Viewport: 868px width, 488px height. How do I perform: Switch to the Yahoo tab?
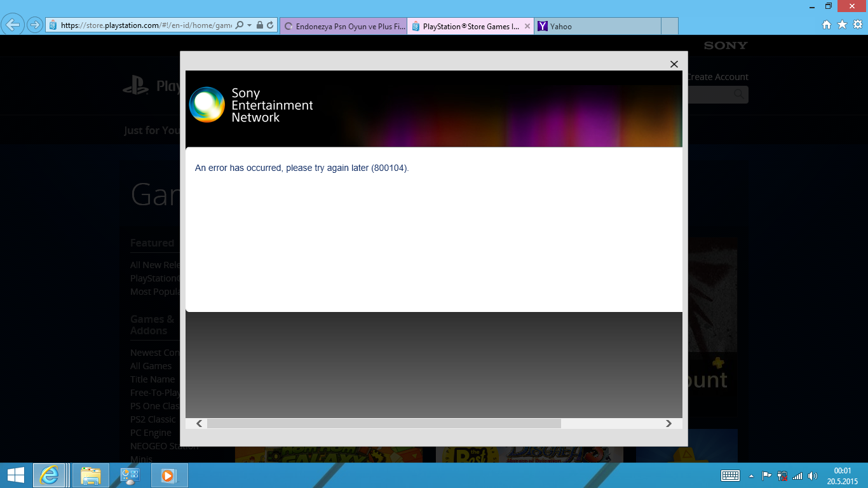coord(597,27)
